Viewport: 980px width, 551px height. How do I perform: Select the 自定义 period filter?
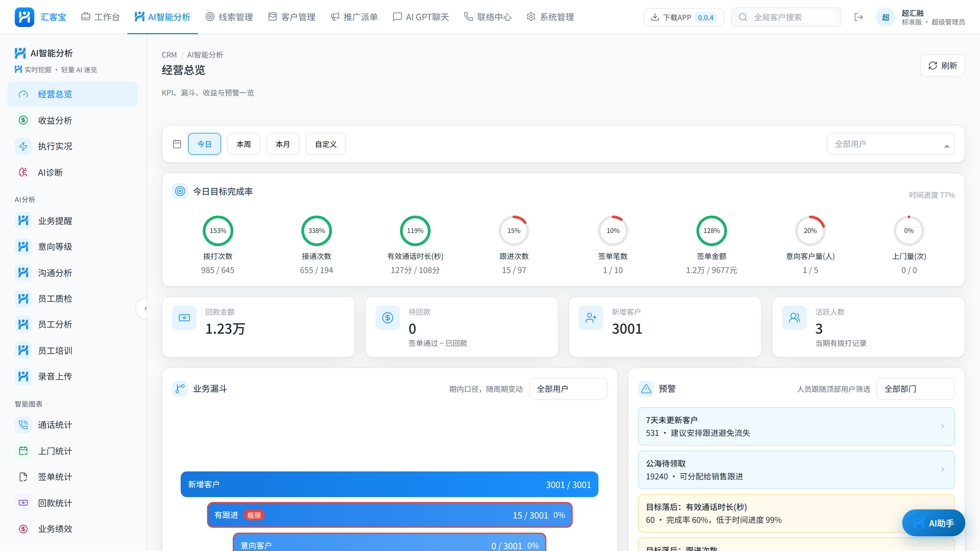tap(326, 144)
